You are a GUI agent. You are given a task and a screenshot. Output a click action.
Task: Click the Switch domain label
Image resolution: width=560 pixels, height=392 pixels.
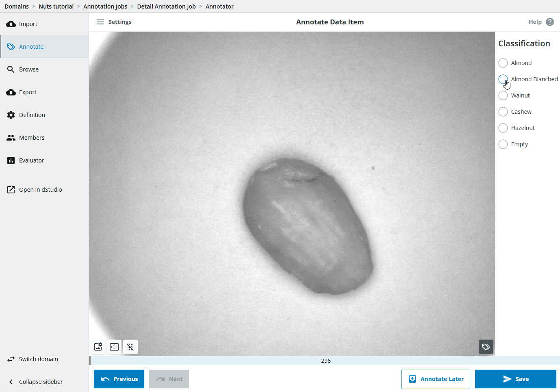tap(39, 359)
